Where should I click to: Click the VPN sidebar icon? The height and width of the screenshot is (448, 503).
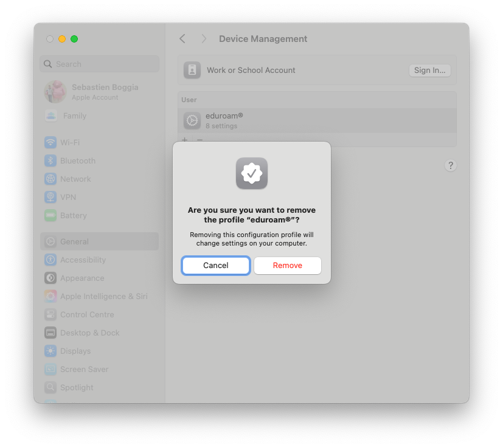tap(50, 197)
